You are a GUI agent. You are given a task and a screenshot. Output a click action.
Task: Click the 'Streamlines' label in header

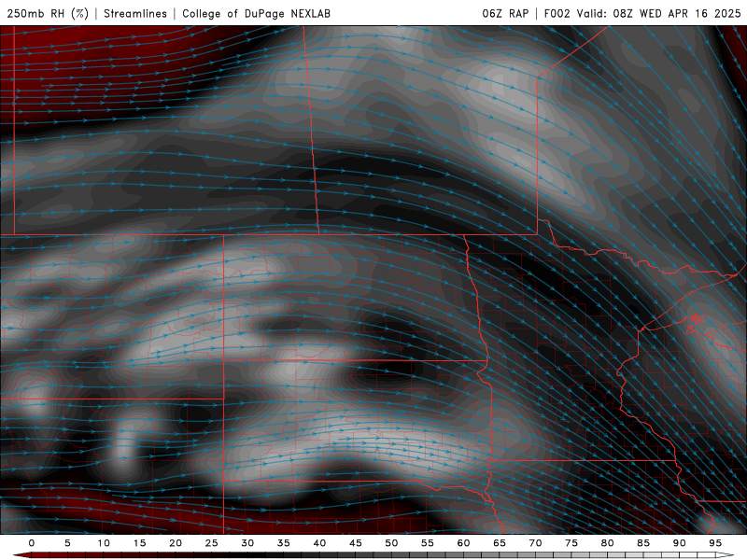135,13
